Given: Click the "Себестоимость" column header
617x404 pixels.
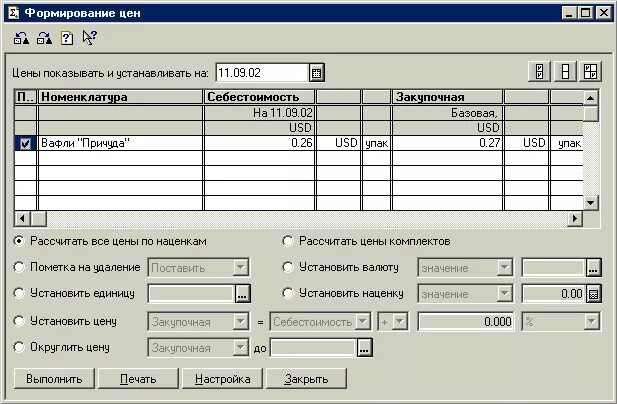Looking at the screenshot, I should pyautogui.click(x=259, y=97).
